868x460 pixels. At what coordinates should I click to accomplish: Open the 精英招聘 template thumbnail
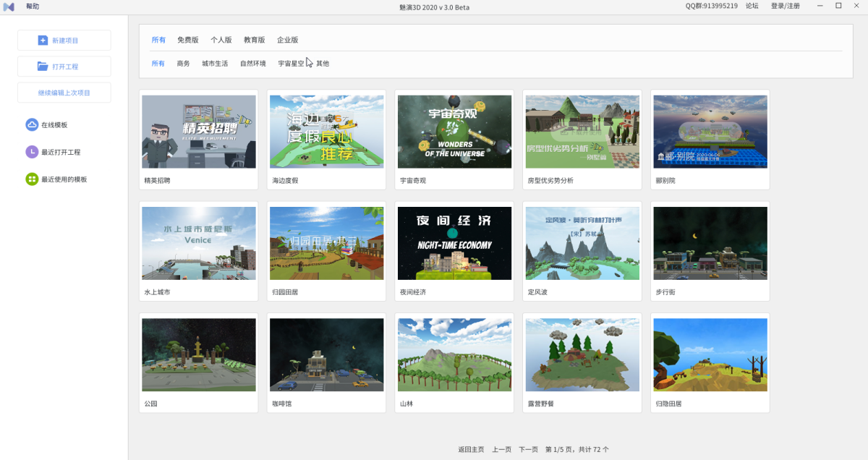199,132
